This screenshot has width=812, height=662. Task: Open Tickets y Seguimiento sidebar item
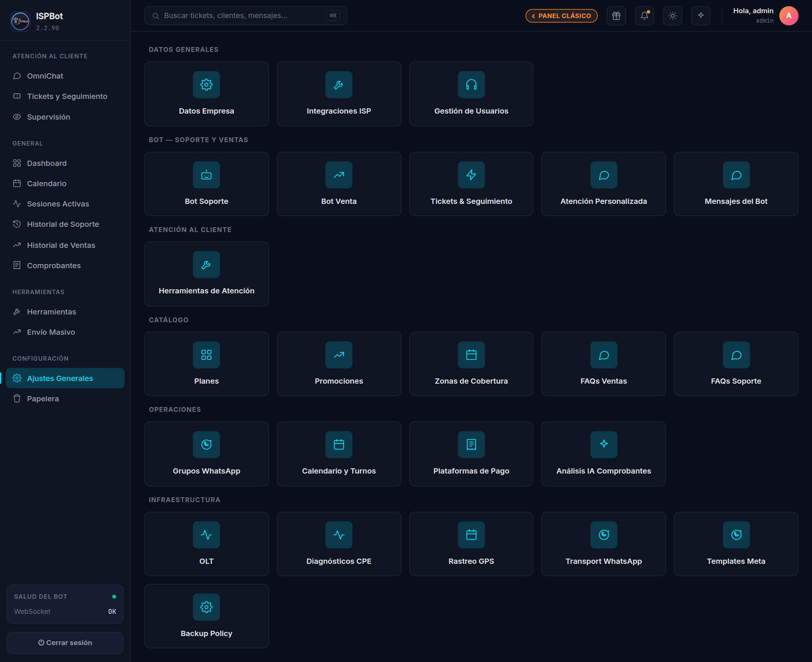tap(65, 96)
